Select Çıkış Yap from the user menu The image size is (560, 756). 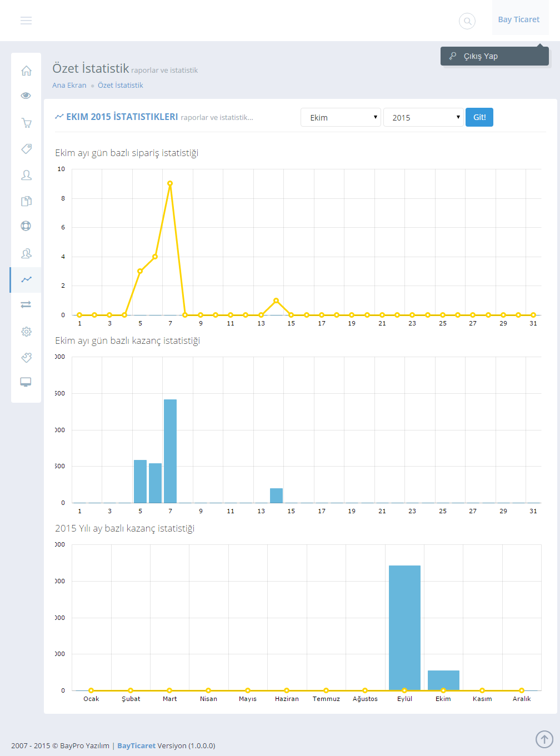point(481,56)
